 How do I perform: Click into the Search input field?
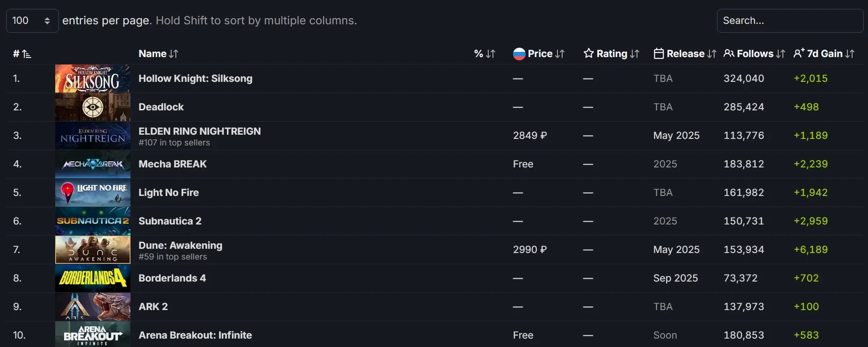coord(789,21)
